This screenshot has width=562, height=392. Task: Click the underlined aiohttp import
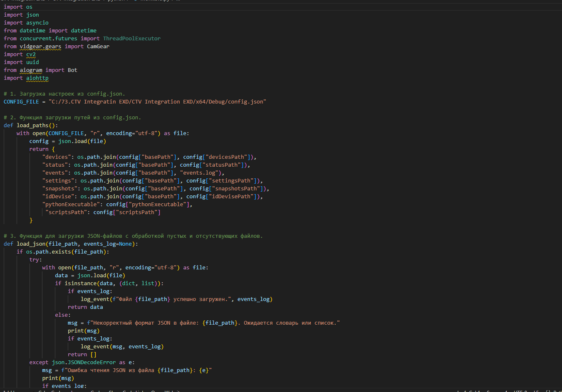[x=37, y=78]
